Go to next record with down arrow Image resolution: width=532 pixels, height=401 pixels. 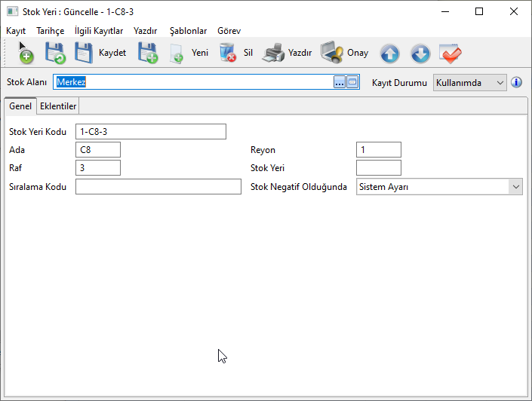tap(420, 54)
